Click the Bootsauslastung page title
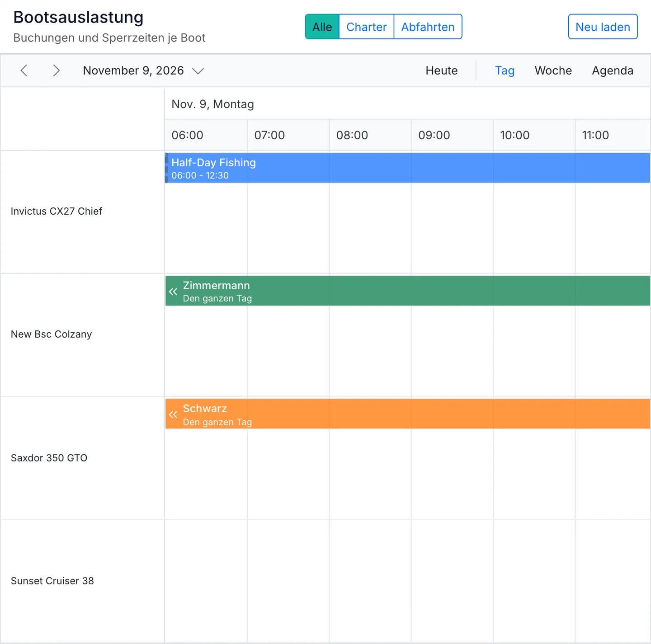The height and width of the screenshot is (644, 651). (78, 17)
